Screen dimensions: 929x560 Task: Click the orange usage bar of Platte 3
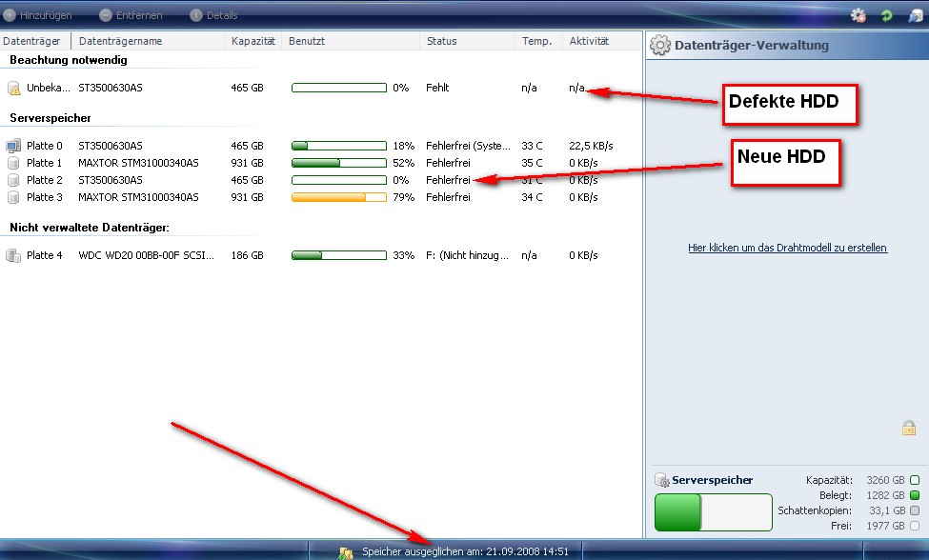tap(329, 197)
